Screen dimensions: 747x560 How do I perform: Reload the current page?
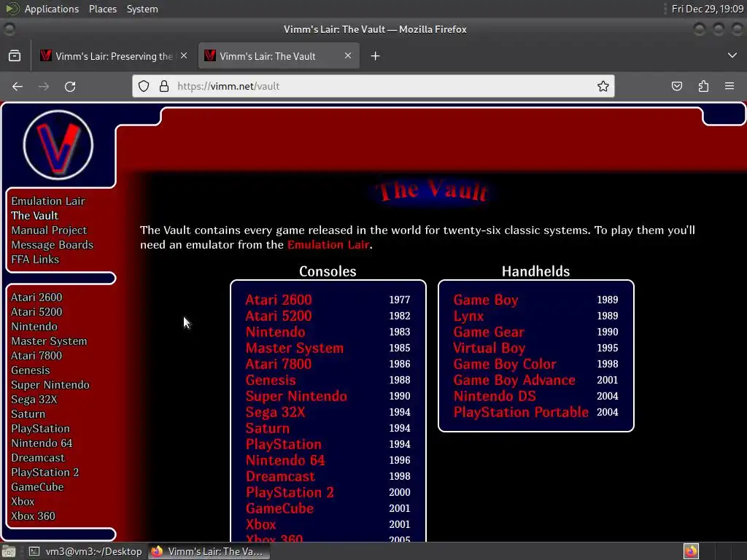[70, 86]
